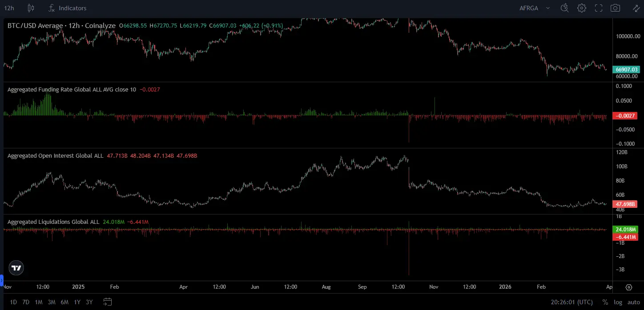The height and width of the screenshot is (310, 644).
Task: Toggle logarithmic price scale with log
Action: click(618, 302)
